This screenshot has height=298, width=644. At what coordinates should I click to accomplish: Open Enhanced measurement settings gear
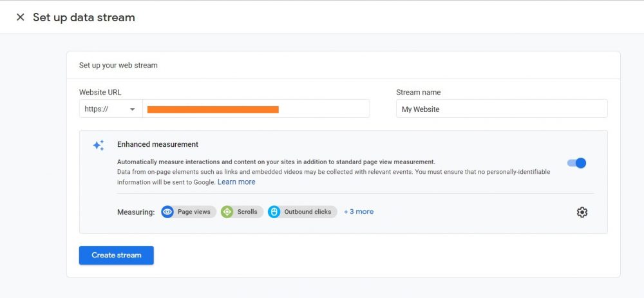point(582,212)
